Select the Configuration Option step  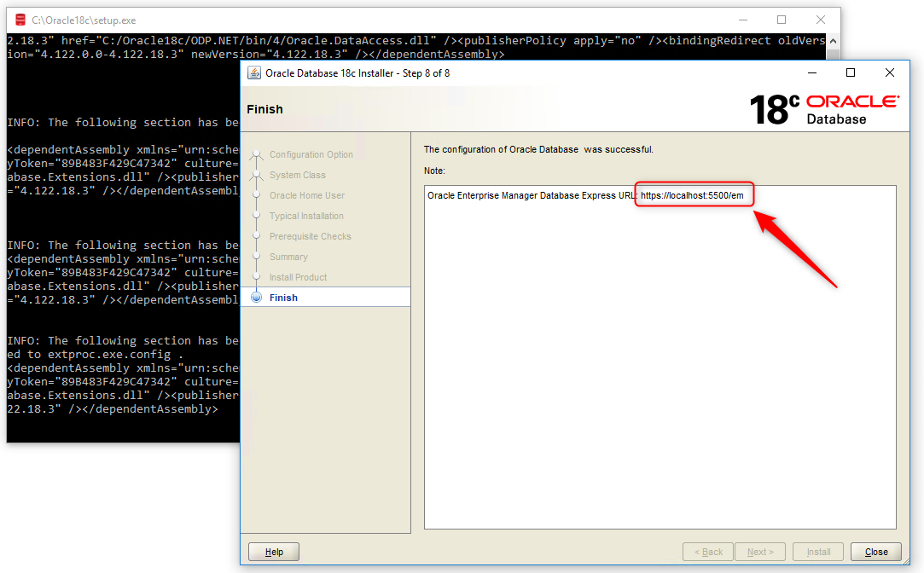pos(311,154)
